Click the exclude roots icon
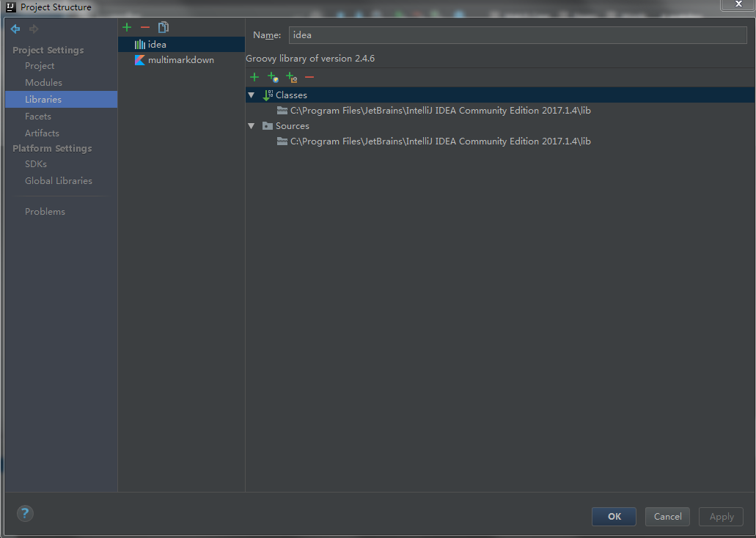The height and width of the screenshot is (538, 756). pyautogui.click(x=291, y=77)
